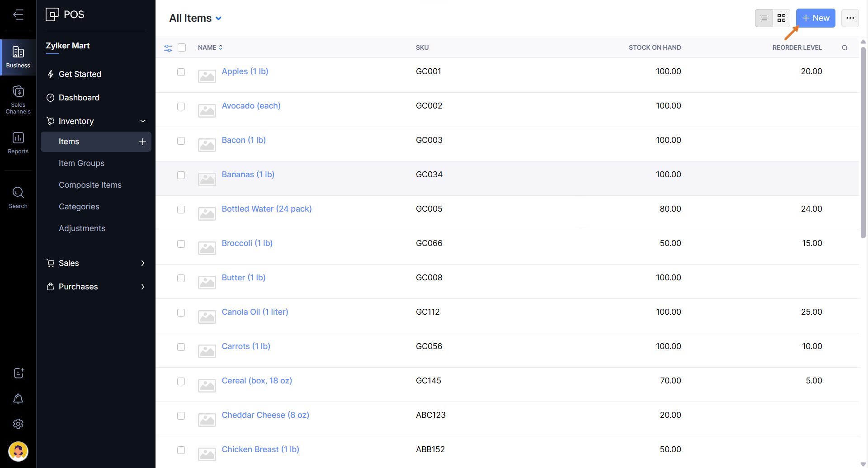This screenshot has height=468, width=868.
Task: Open the Categories sidebar item
Action: (79, 207)
